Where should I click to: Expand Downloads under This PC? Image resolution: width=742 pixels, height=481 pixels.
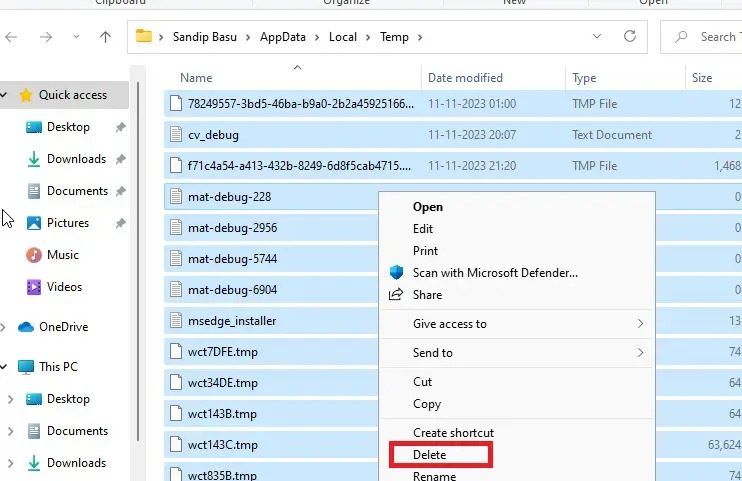click(10, 463)
